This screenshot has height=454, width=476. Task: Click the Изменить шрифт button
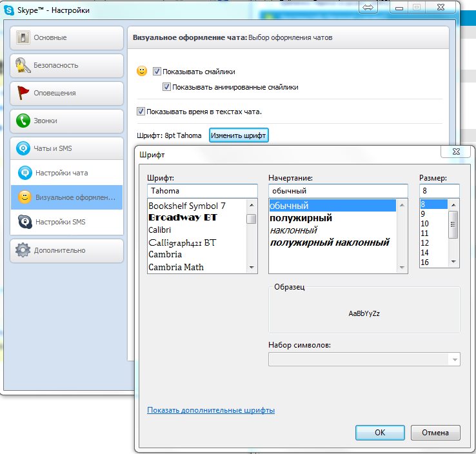coord(239,135)
